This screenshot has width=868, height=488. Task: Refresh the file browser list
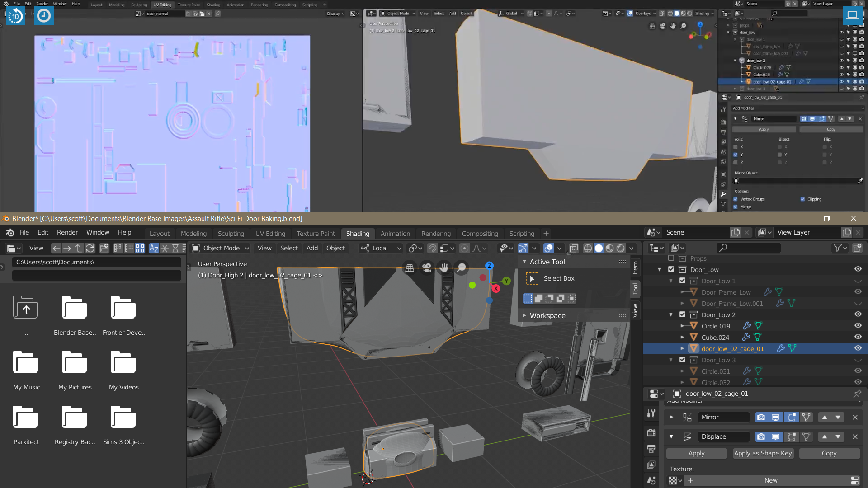90,248
